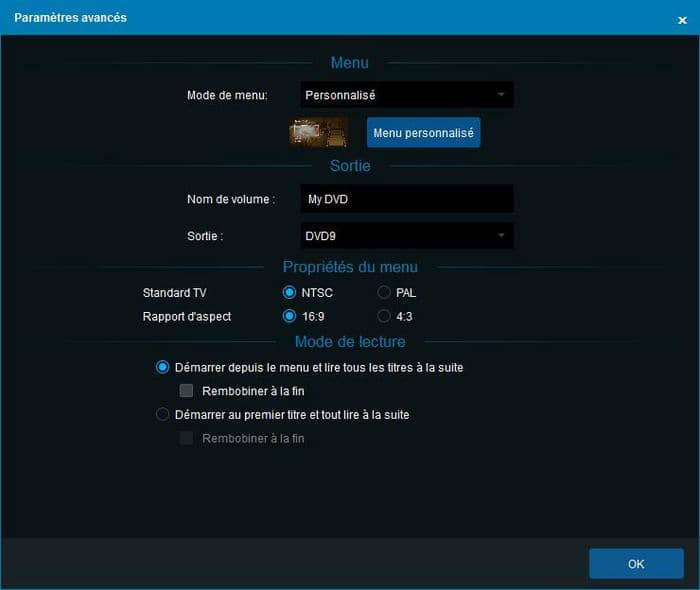Select Démarrer au premier titre playback option
Image resolution: width=700 pixels, height=590 pixels.
[x=162, y=415]
